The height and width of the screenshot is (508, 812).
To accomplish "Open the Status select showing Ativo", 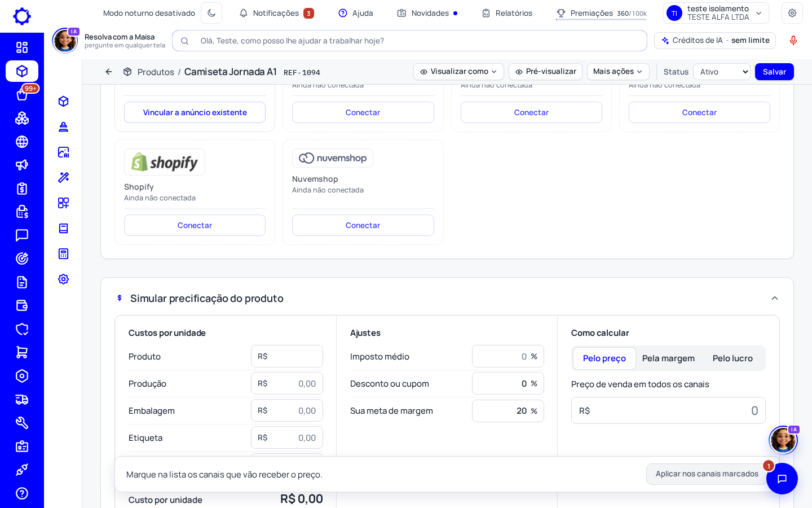I will tap(722, 72).
